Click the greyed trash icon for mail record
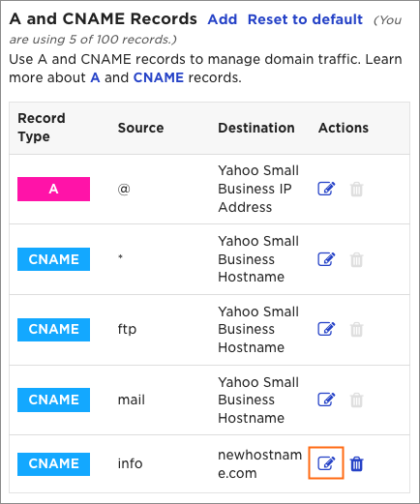The width and height of the screenshot is (420, 504). 356,400
